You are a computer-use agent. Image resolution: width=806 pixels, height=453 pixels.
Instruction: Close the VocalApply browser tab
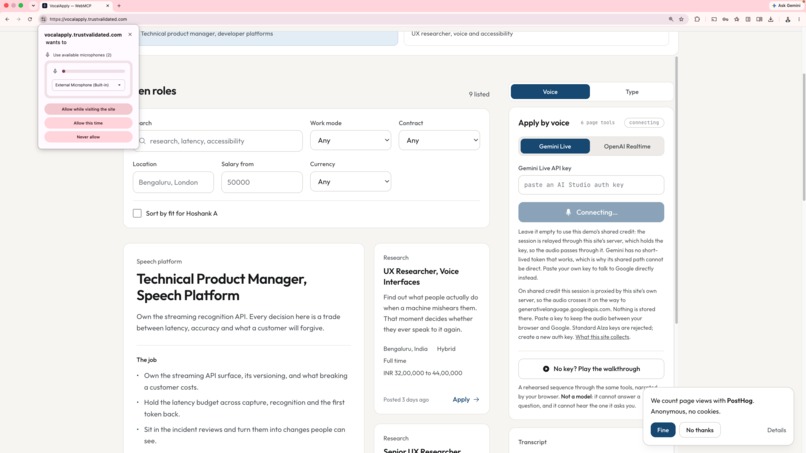click(107, 6)
